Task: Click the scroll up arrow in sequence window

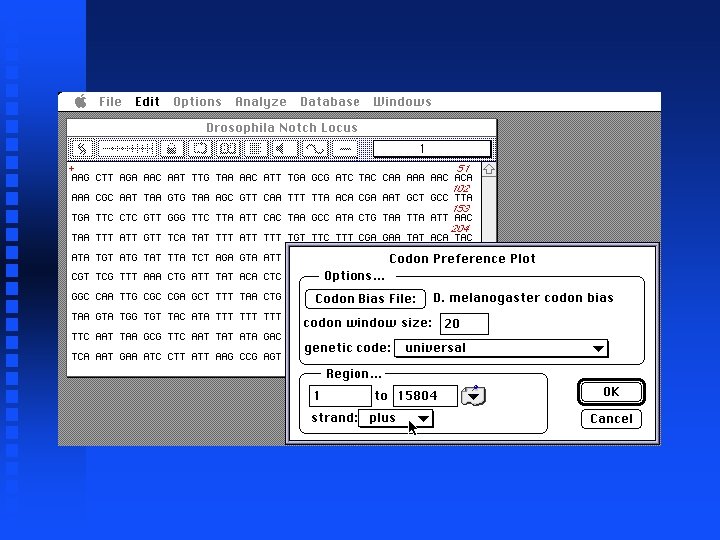Action: 489,169
